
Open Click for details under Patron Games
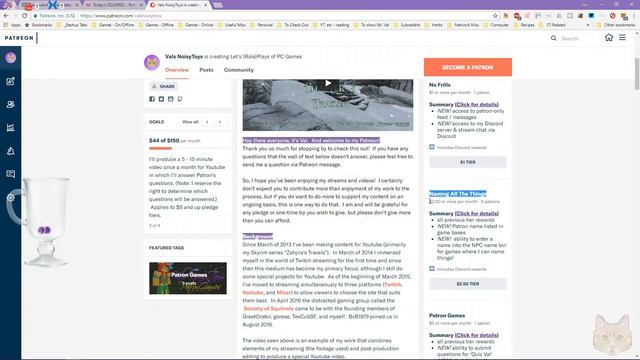coord(477,335)
